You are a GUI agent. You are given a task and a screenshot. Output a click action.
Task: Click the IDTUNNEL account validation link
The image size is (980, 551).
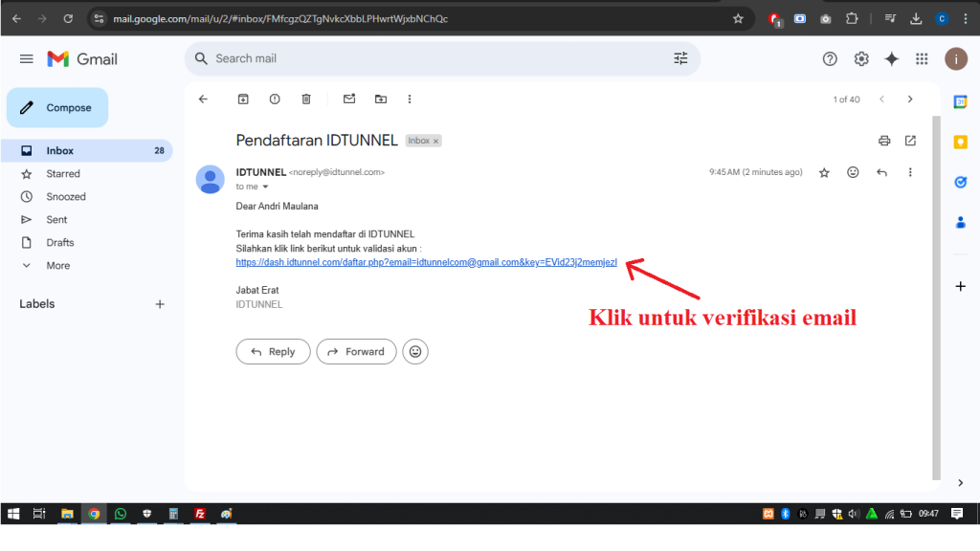(x=426, y=262)
